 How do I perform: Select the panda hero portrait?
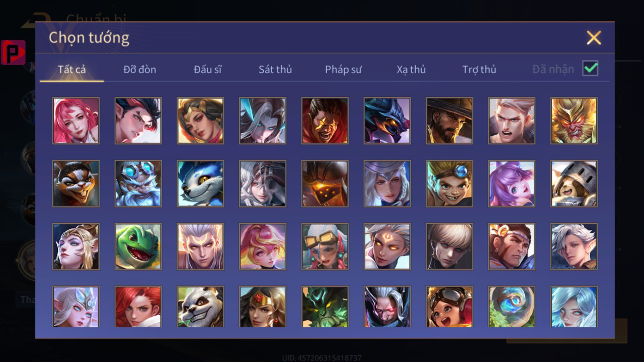pos(201,307)
